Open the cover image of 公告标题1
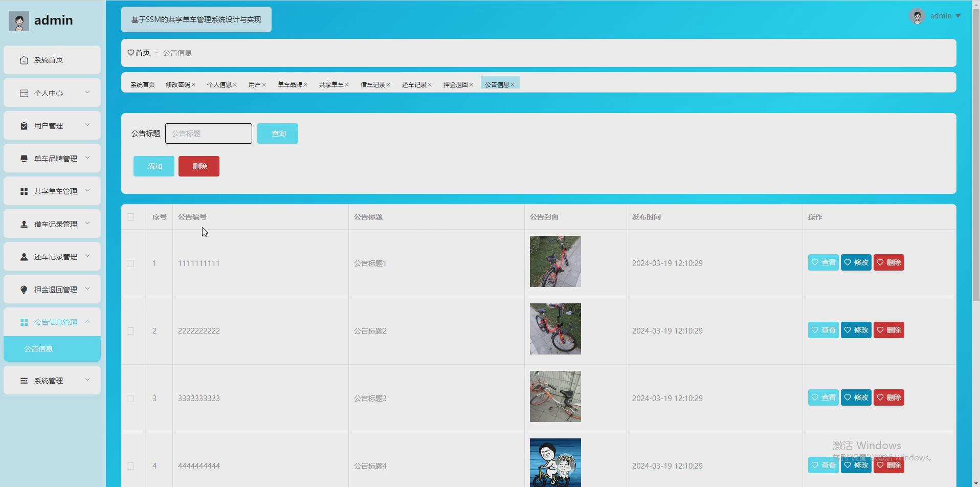This screenshot has height=487, width=980. pos(555,261)
